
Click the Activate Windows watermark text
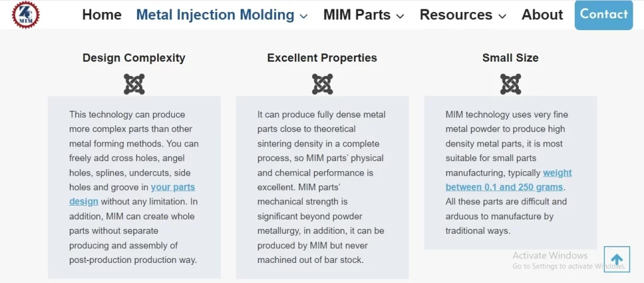click(550, 256)
